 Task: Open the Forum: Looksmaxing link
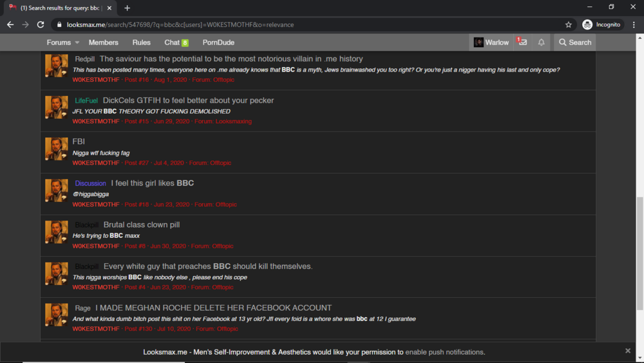point(223,121)
